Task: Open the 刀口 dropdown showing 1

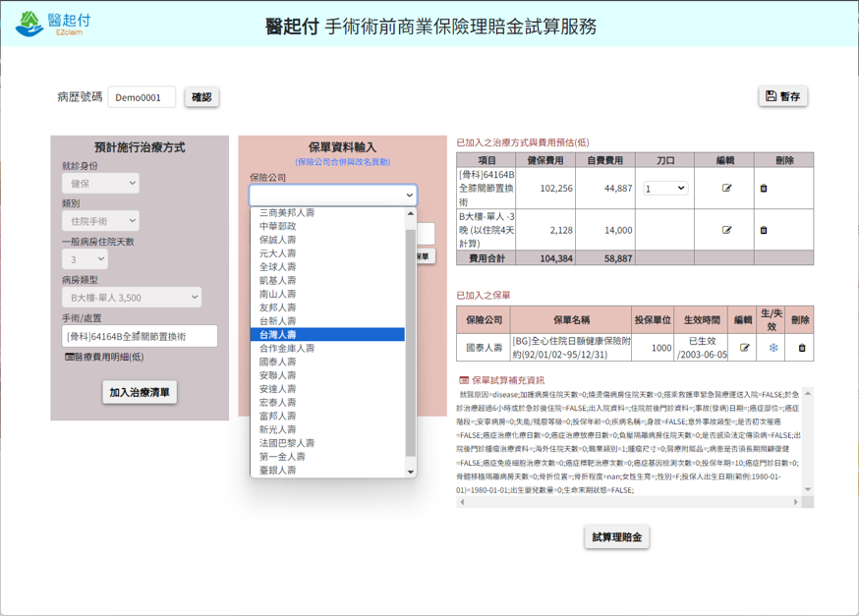Action: coord(665,189)
